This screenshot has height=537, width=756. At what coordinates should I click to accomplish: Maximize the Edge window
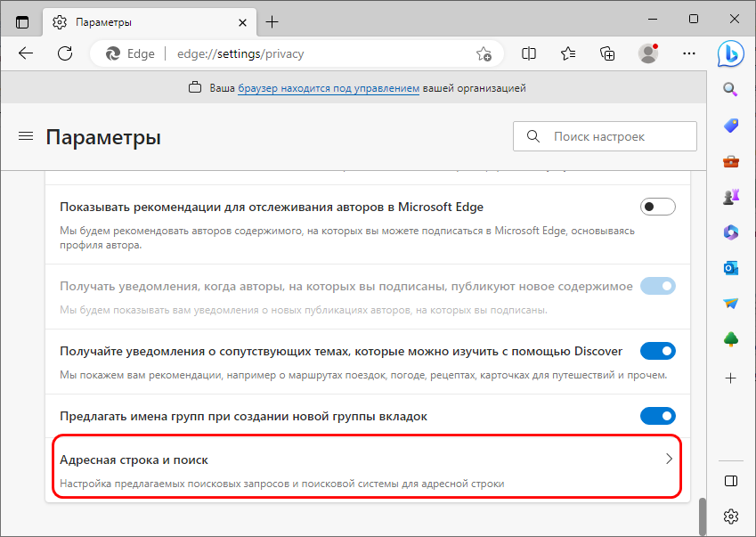(694, 20)
